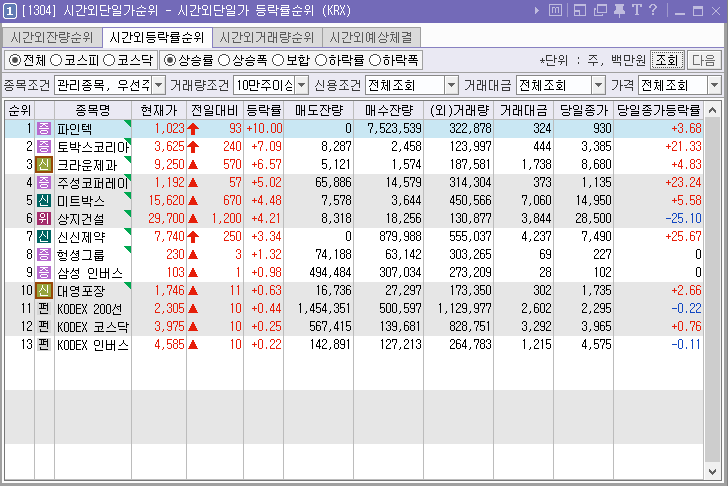Select the 전체 market radio button
Viewport: 728px width, 486px height.
coord(15,60)
